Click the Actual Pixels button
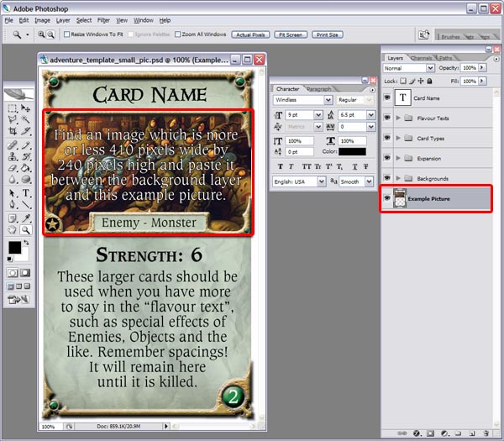 tap(250, 34)
